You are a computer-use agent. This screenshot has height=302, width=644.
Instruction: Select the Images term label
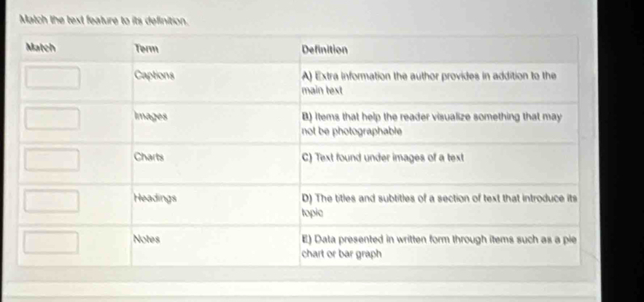tap(152, 116)
